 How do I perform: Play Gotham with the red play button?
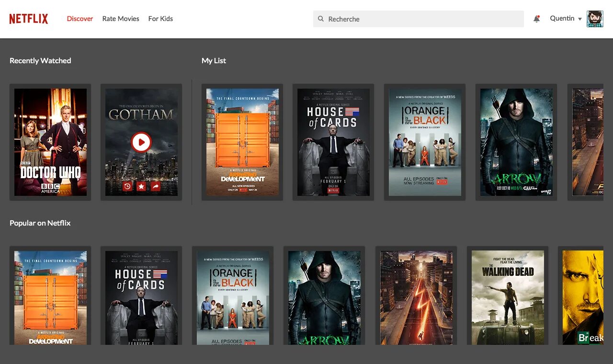coord(141,142)
